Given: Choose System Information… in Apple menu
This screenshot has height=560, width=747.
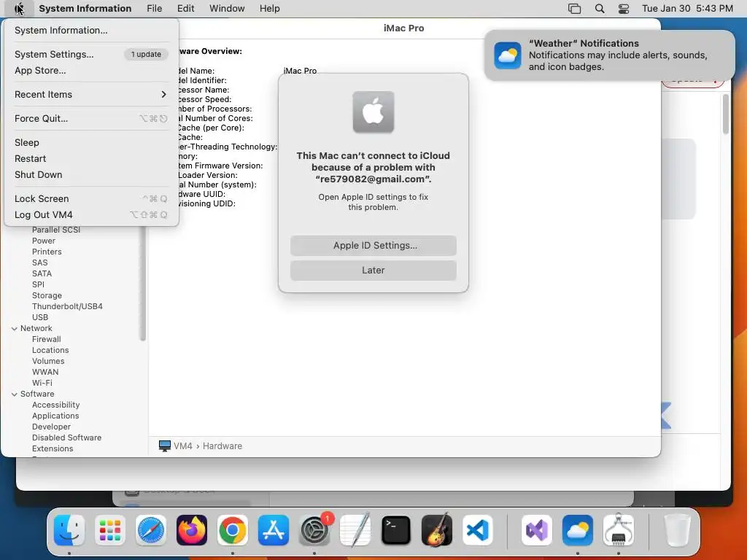Looking at the screenshot, I should click(91, 31).
